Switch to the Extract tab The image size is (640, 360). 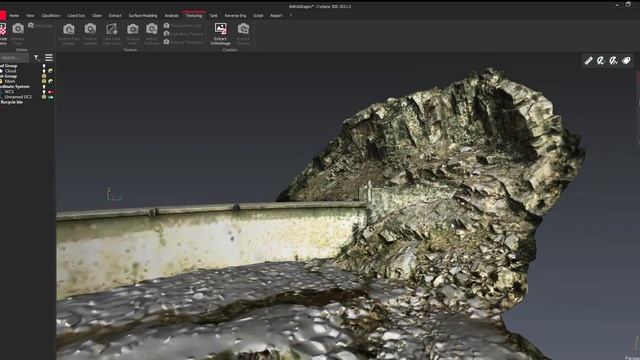[115, 16]
